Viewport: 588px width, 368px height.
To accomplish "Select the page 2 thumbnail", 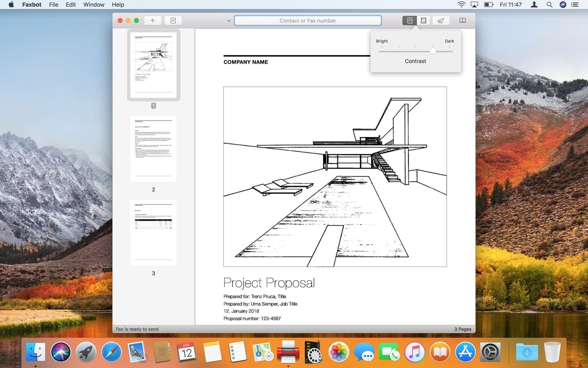I will [x=153, y=149].
